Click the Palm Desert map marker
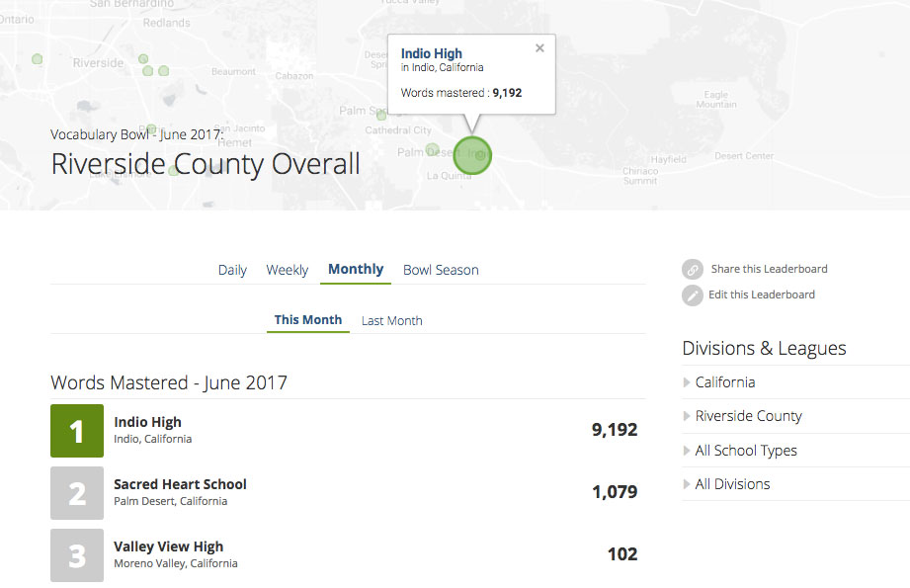Viewport: 910px width, 588px height. 432,150
